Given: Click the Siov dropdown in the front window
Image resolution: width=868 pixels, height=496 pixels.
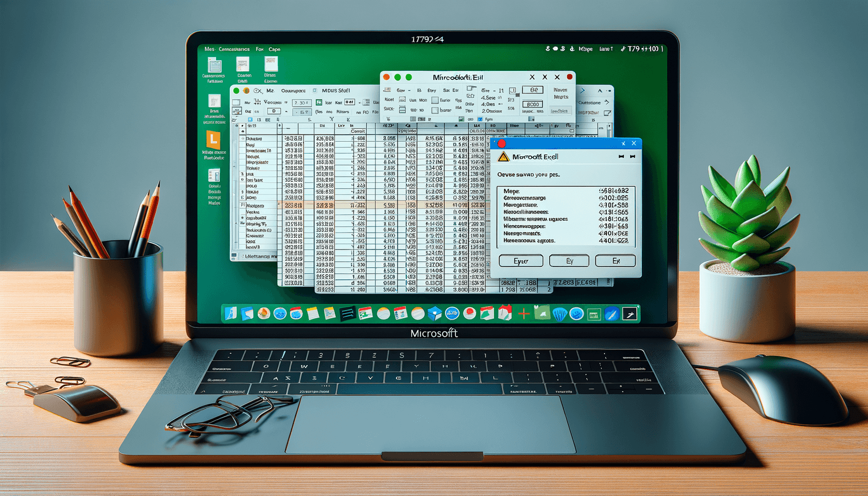Looking at the screenshot, I should click(403, 90).
